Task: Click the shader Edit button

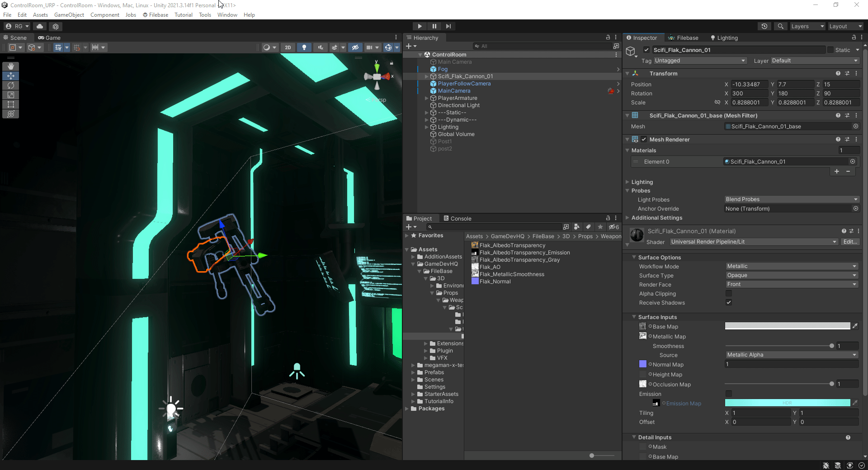Action: 850,242
